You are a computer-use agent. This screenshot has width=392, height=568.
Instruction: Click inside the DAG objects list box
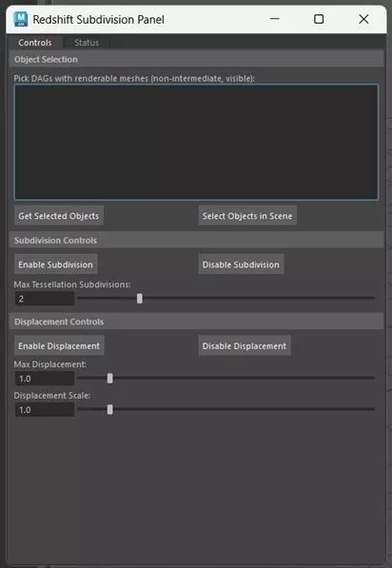[x=196, y=142]
